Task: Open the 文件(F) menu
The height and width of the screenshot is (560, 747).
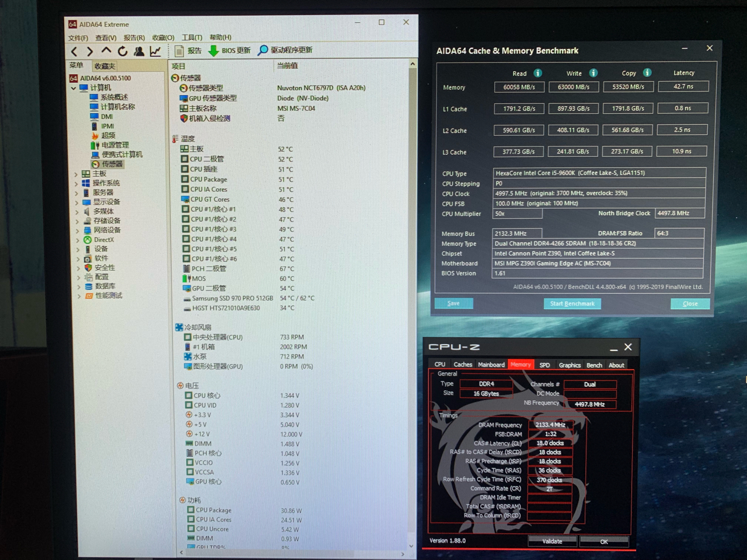Action: click(x=78, y=38)
